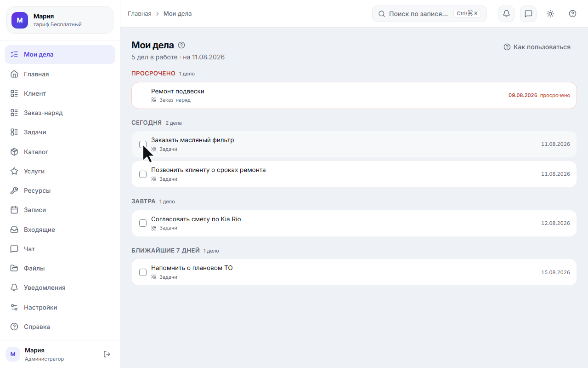Open the overdue Ремонт подвески item
The width and height of the screenshot is (588, 368).
pos(354,95)
